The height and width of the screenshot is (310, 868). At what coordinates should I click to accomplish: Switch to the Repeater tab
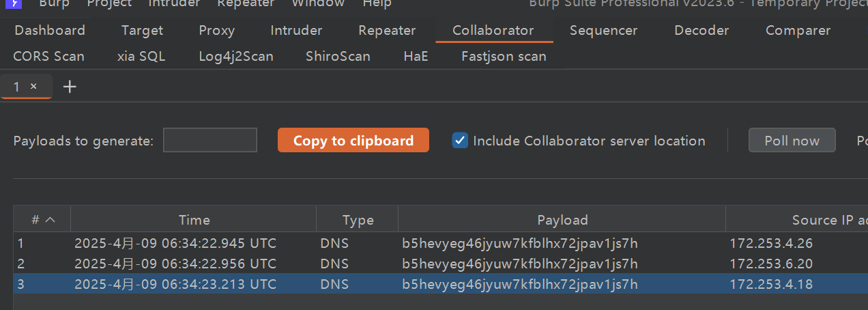point(387,31)
